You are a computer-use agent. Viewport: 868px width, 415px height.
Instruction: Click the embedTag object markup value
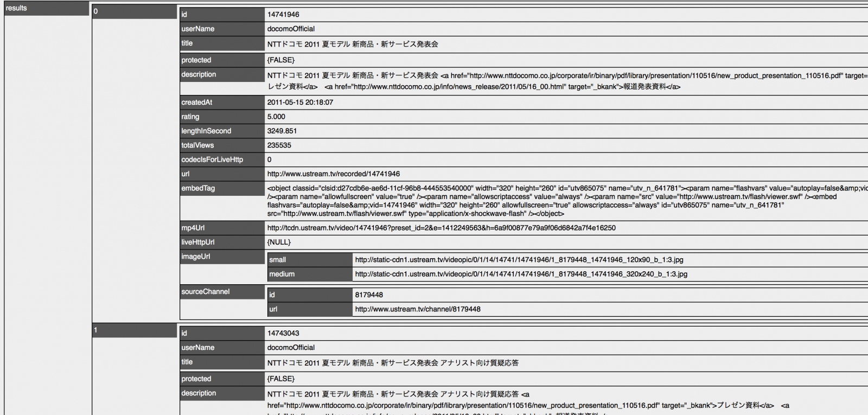[567, 201]
